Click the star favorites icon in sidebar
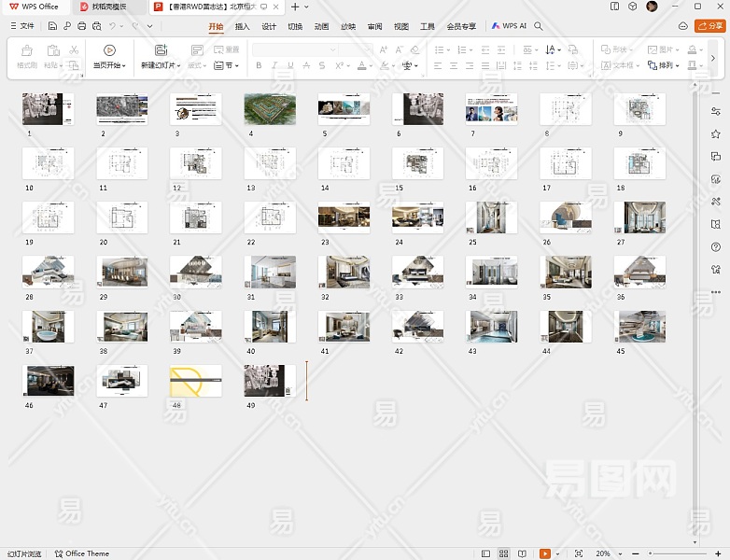 pyautogui.click(x=716, y=134)
